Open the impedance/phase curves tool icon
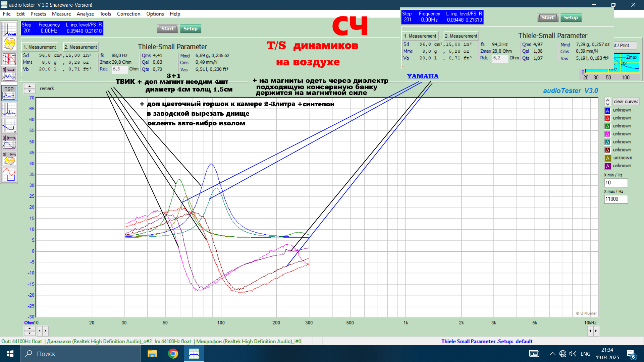644x362 pixels. pos(9,59)
